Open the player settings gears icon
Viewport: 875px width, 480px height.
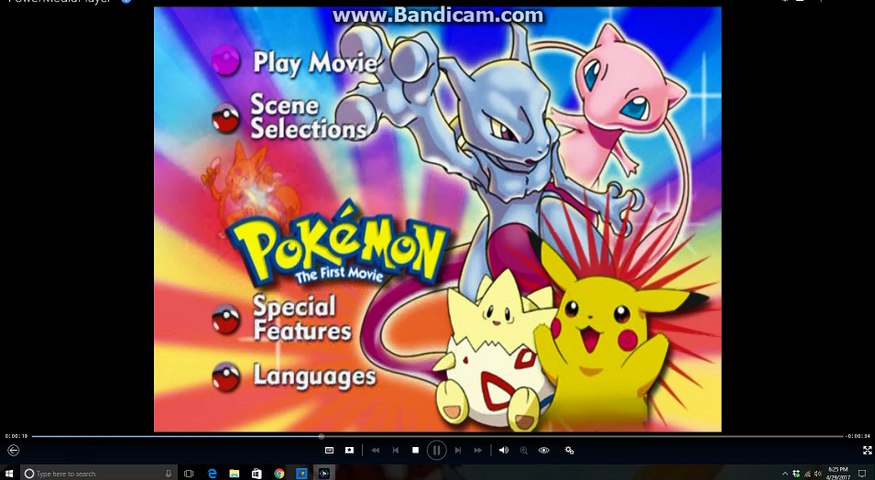click(569, 450)
